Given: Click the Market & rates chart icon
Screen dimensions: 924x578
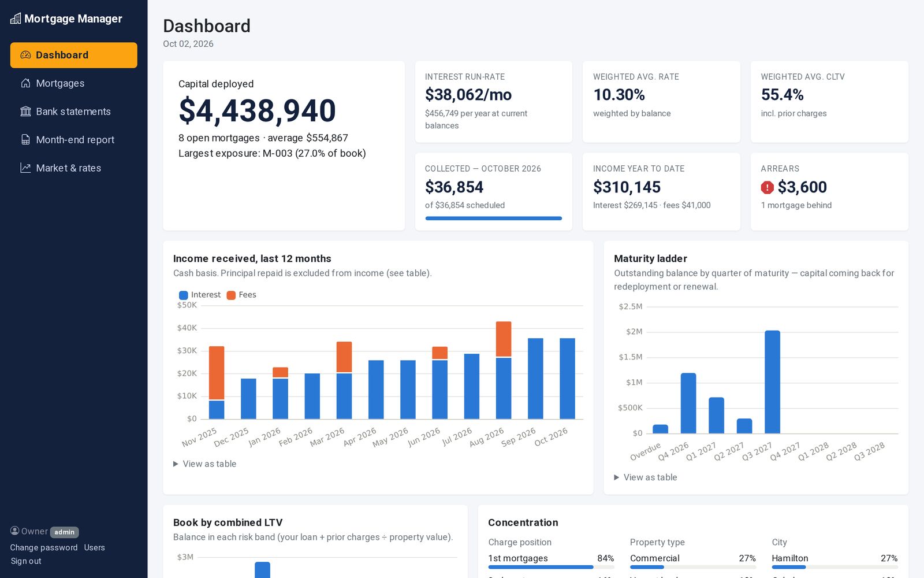Looking at the screenshot, I should coord(25,168).
